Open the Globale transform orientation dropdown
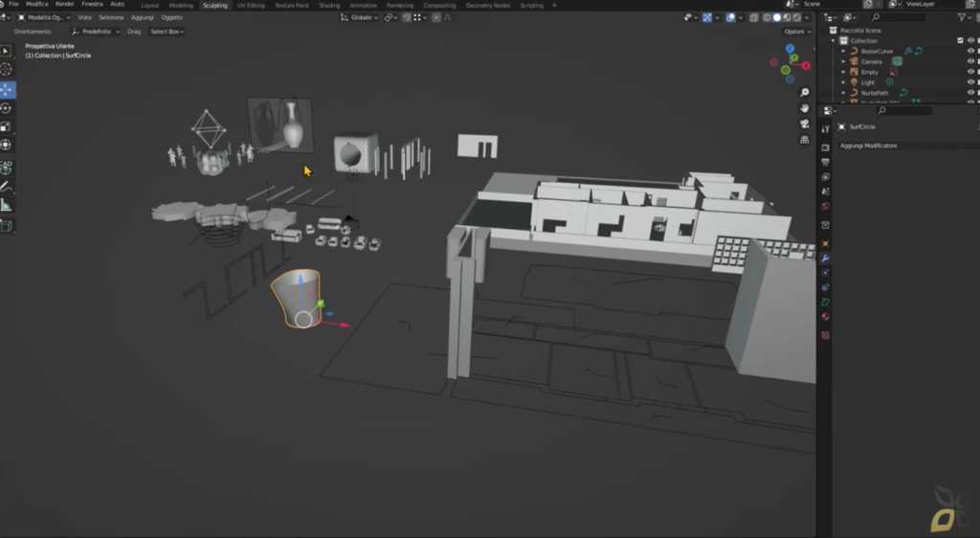This screenshot has width=980, height=538. pos(360,17)
